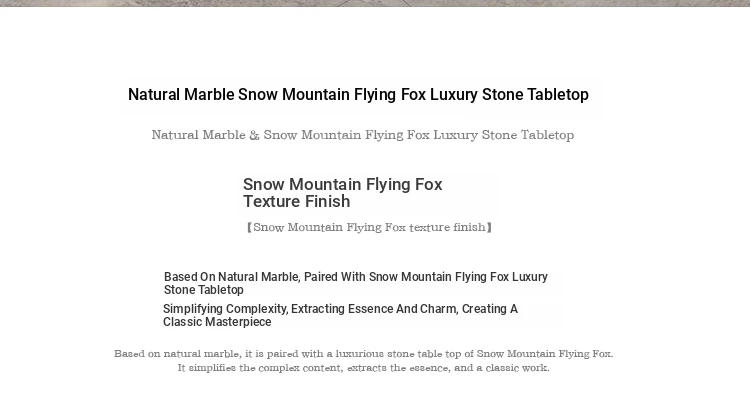The width and height of the screenshot is (750, 404).
Task: Click the gray 'Based on natural marble, it is paired' sentence
Action: click(364, 354)
